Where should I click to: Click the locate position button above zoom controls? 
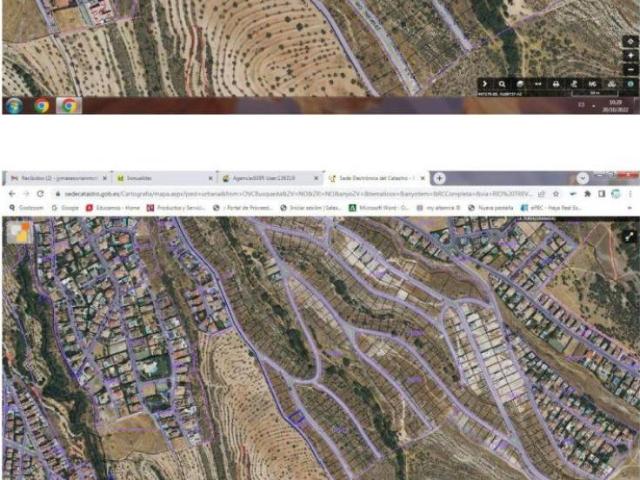coord(631,41)
